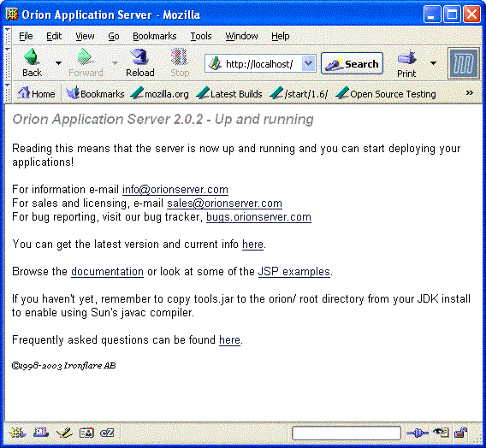Collapse the navigation toolbar grippy
The width and height of the screenshot is (486, 448).
(x=8, y=63)
